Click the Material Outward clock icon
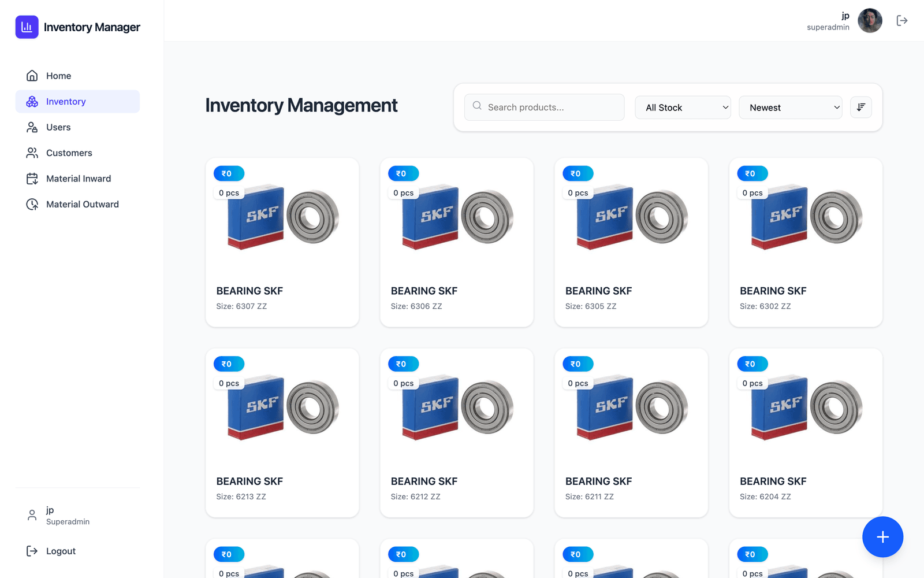Viewport: 924px width, 578px height. coord(32,204)
